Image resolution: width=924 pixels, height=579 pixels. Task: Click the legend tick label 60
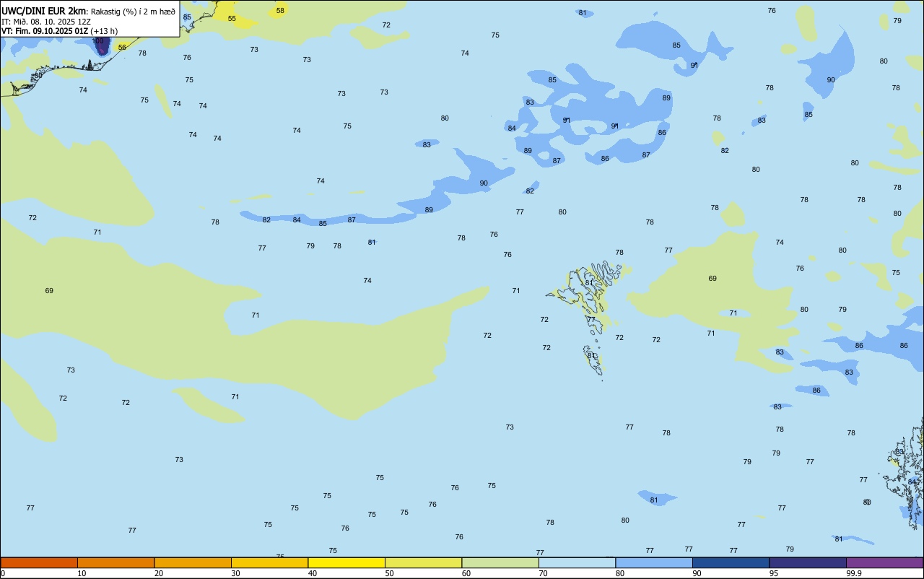click(x=466, y=573)
